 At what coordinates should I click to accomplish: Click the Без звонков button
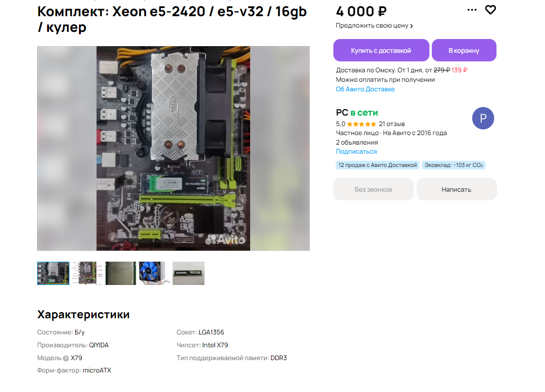click(x=373, y=189)
